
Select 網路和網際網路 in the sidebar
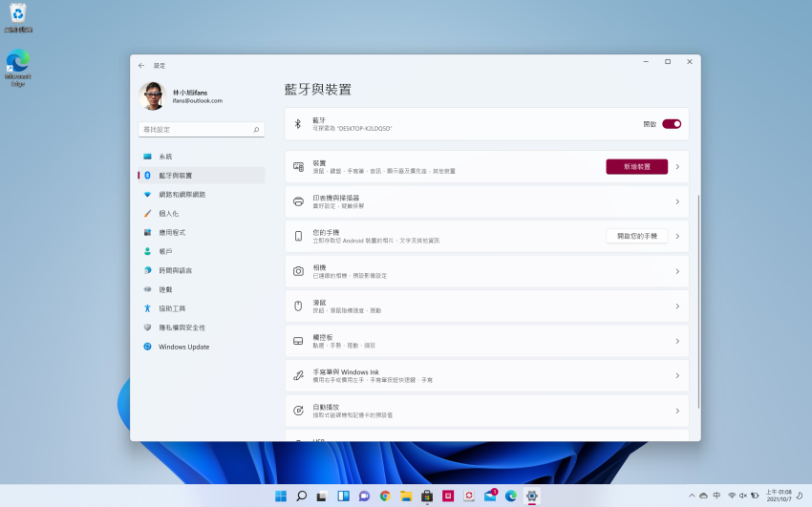[202, 195]
